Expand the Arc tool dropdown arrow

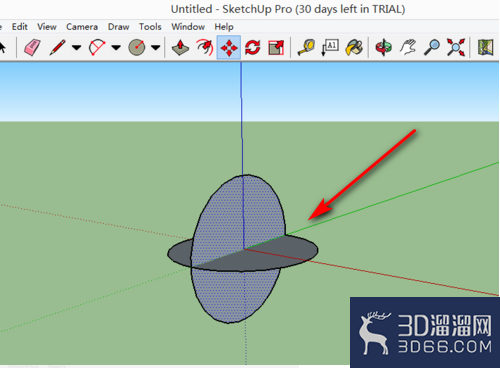(x=116, y=48)
